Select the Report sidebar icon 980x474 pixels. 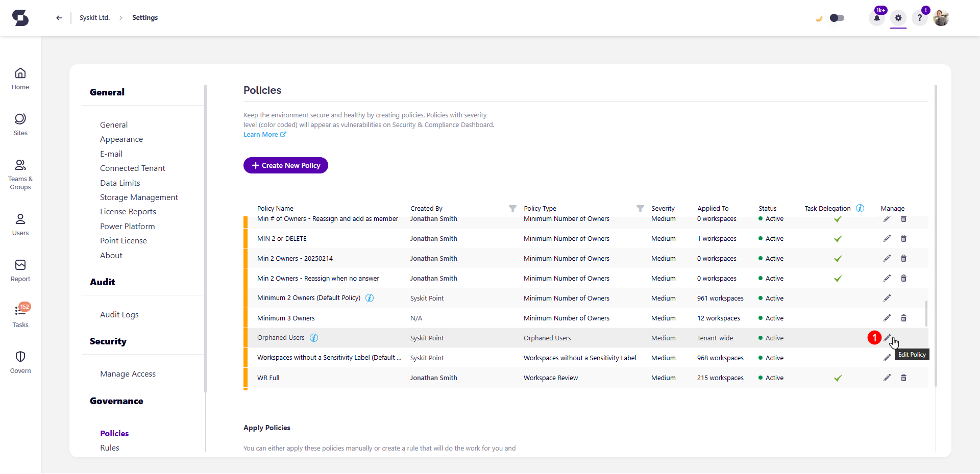point(20,269)
